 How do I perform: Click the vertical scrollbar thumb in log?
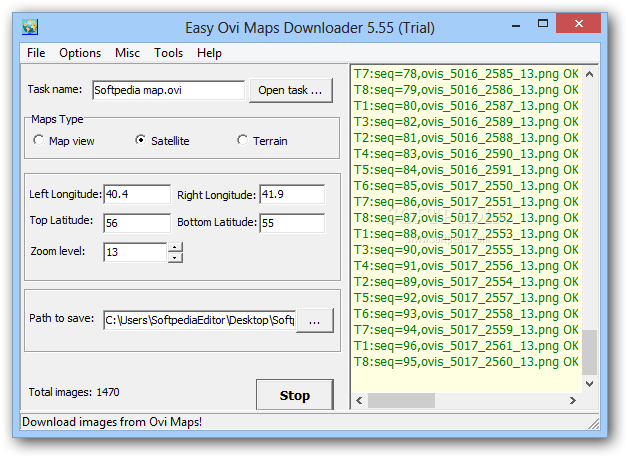click(590, 352)
